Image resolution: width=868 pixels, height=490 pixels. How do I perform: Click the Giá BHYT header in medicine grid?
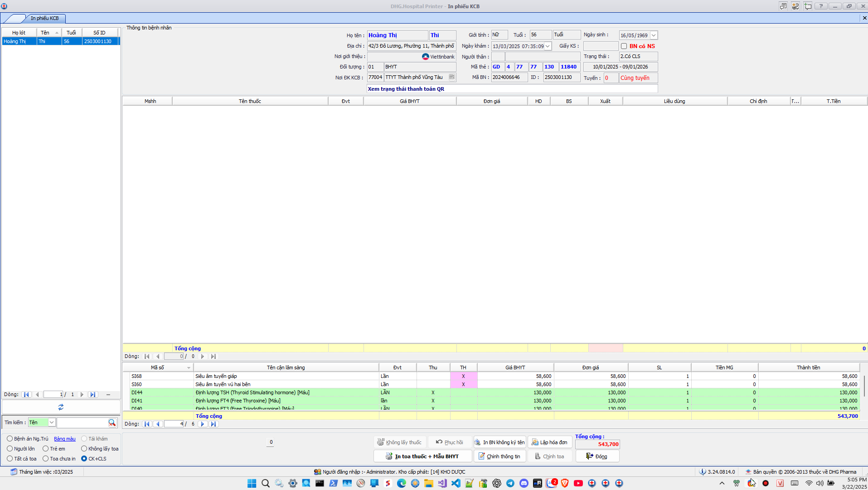click(x=410, y=101)
